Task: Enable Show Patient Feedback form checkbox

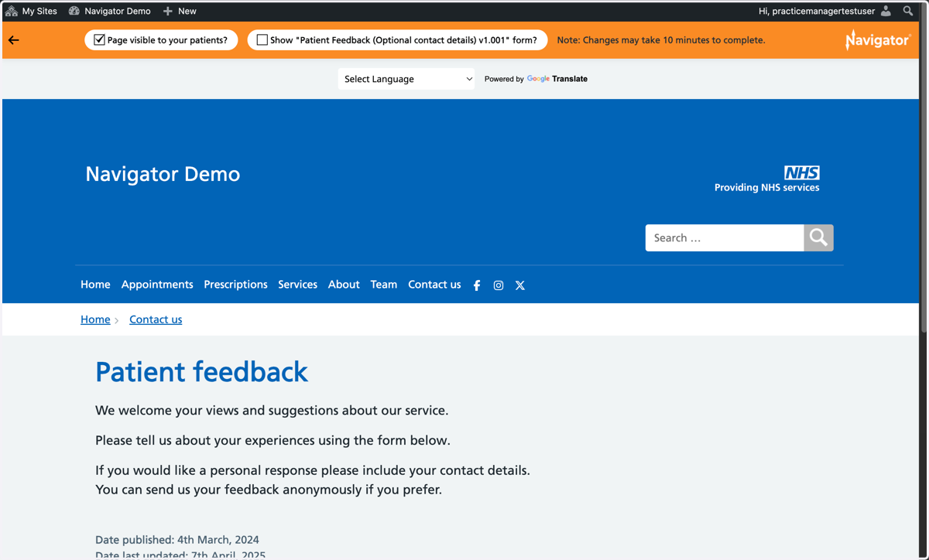Action: click(262, 39)
